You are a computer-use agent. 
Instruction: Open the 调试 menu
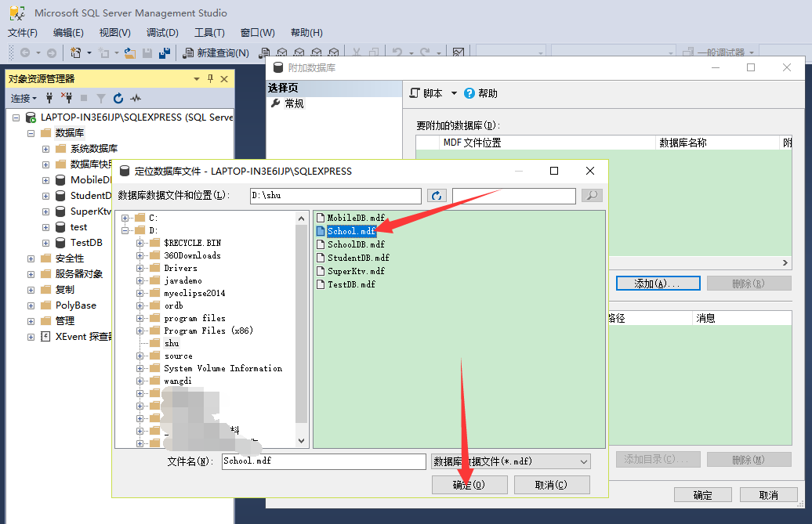162,32
